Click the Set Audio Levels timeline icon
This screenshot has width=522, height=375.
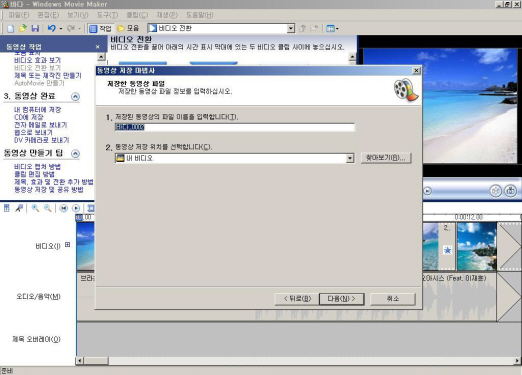pyautogui.click(x=7, y=209)
